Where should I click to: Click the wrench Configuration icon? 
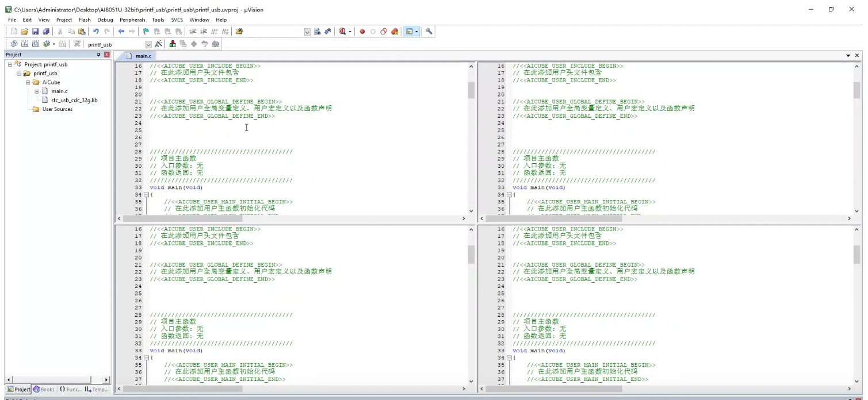point(429,32)
